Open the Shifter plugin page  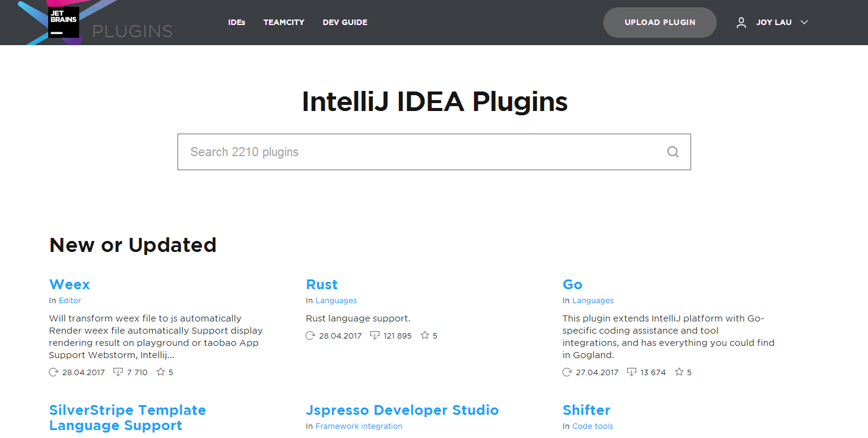pyautogui.click(x=587, y=411)
